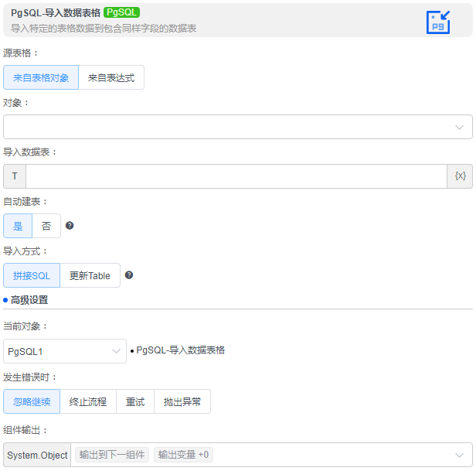This screenshot has width=476, height=471.
Task: Click help icon beside 自动建表 options
Action: 70,226
